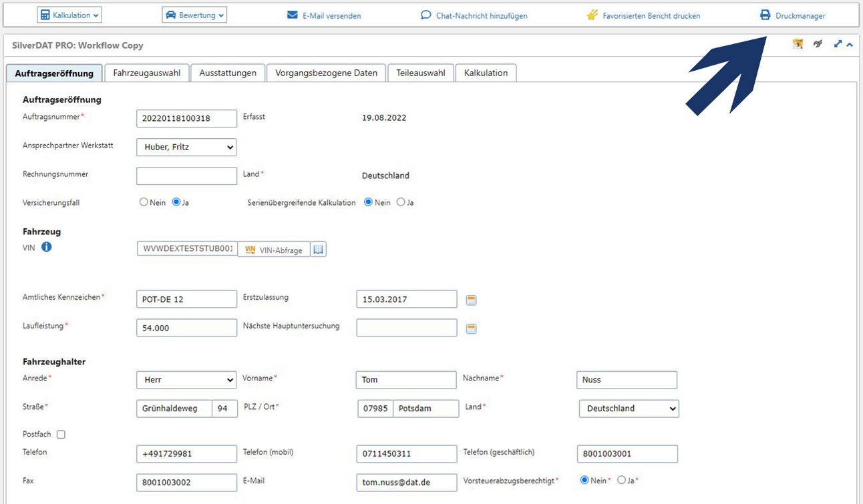Screen dimensions: 863x504
Task: Select Nein for Versicherungsfall
Action: pos(144,202)
